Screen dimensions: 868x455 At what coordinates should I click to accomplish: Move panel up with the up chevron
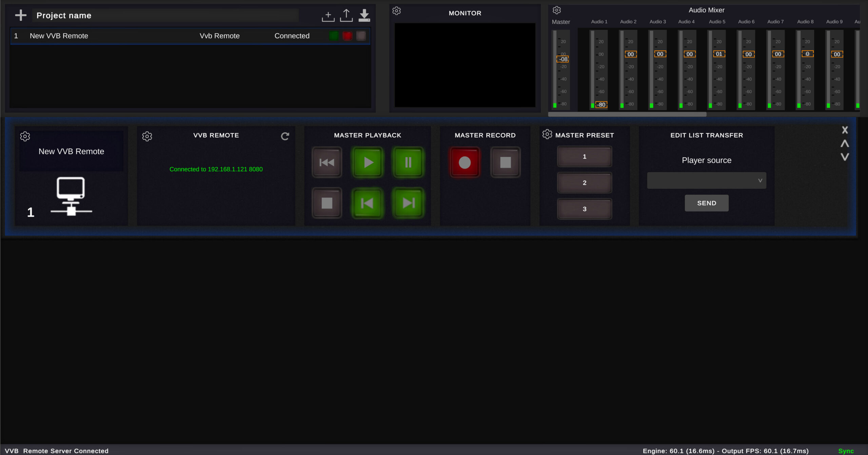(845, 143)
